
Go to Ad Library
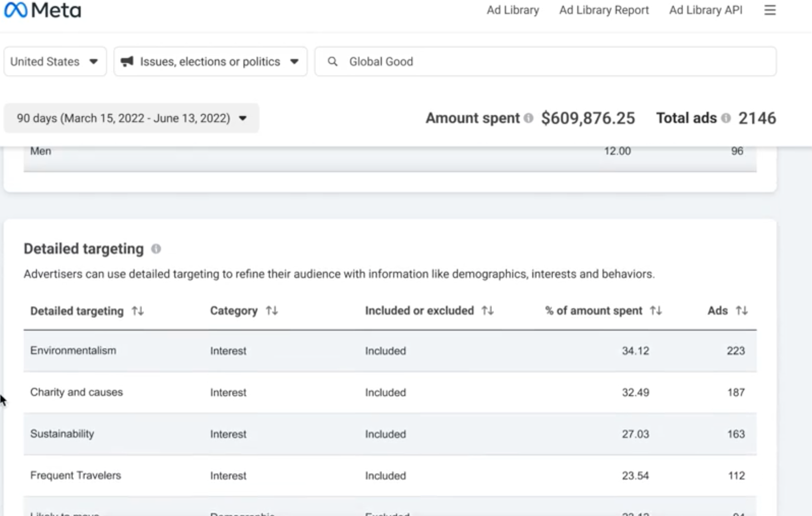tap(513, 10)
